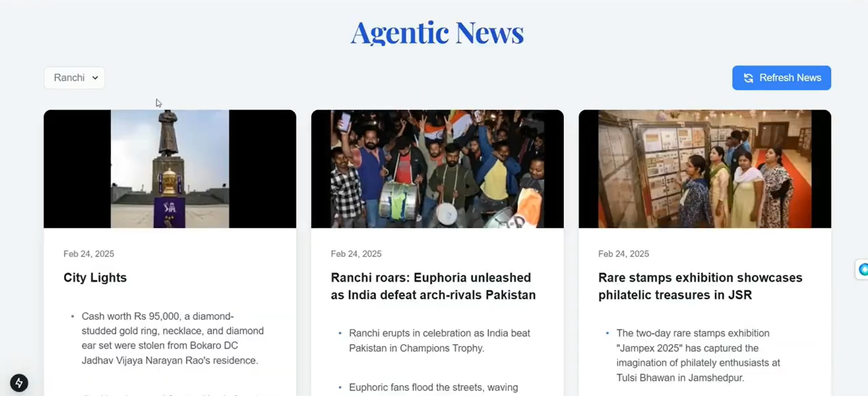
Task: Click the Agentic News title
Action: 437,32
